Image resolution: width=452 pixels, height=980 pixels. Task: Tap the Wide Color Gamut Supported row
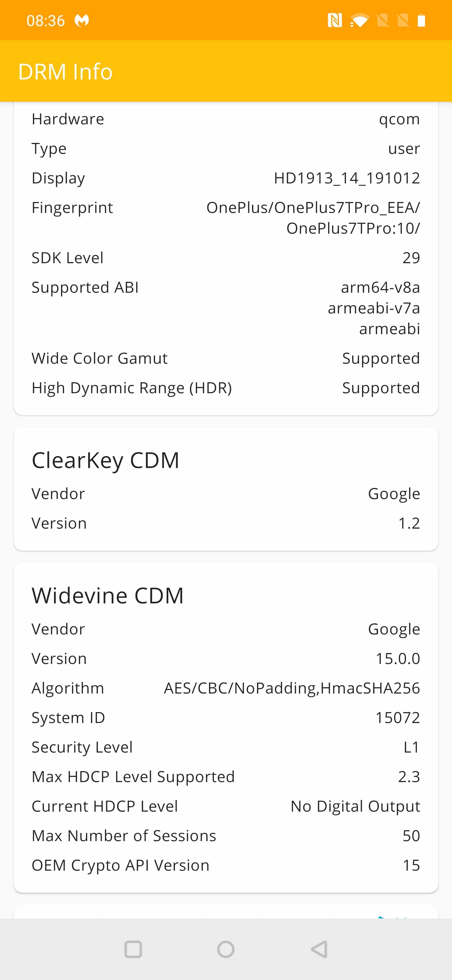pos(226,358)
